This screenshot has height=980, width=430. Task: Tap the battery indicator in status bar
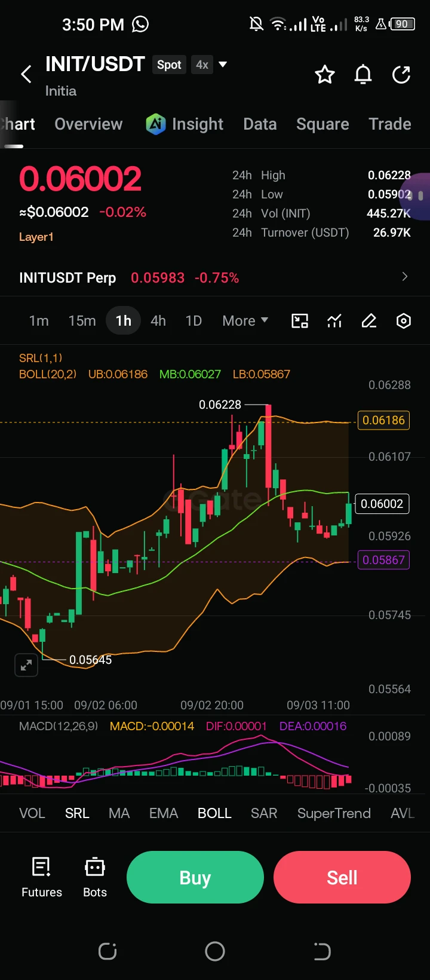tap(403, 24)
